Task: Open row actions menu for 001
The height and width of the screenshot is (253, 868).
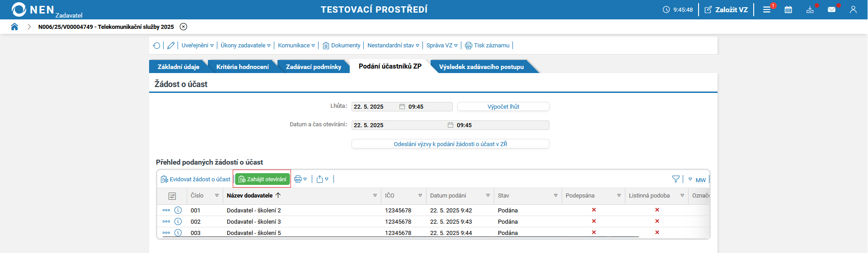Action: coord(166,210)
